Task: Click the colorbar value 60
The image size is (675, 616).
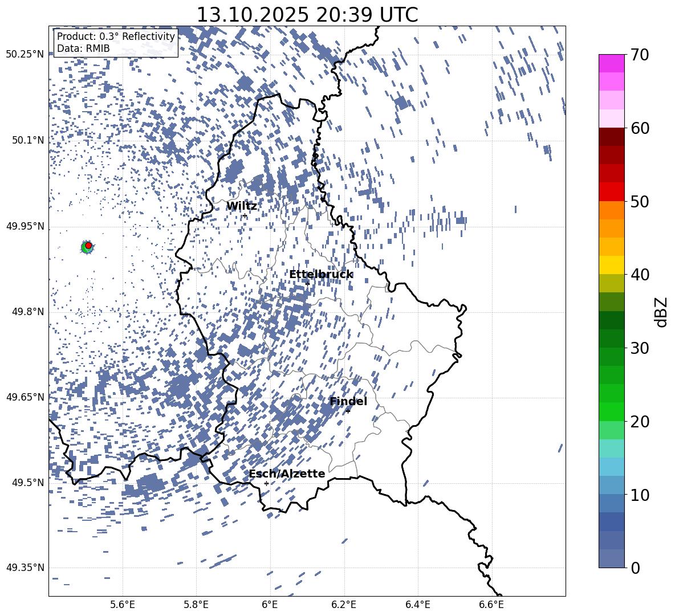Action: click(x=640, y=128)
